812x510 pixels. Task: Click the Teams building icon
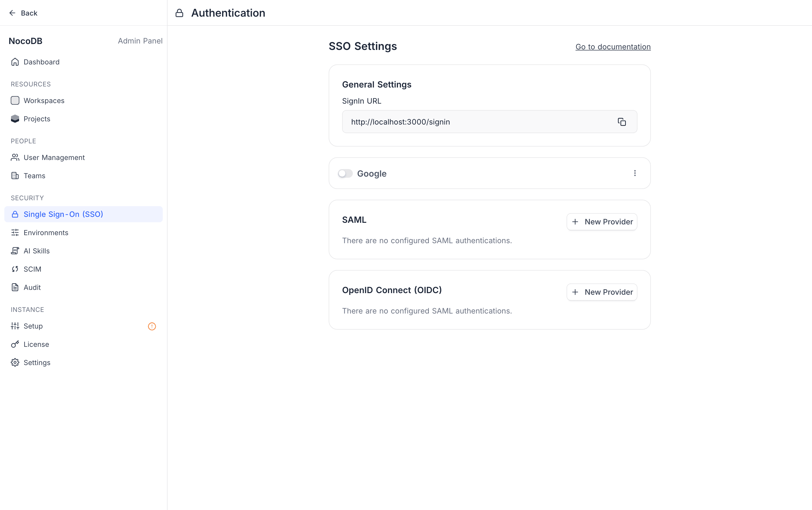coord(15,176)
